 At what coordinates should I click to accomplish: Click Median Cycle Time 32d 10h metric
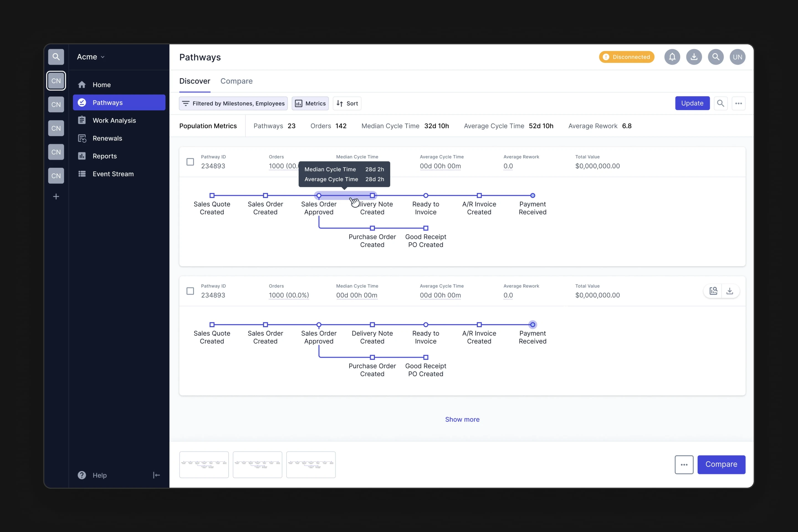click(x=405, y=126)
